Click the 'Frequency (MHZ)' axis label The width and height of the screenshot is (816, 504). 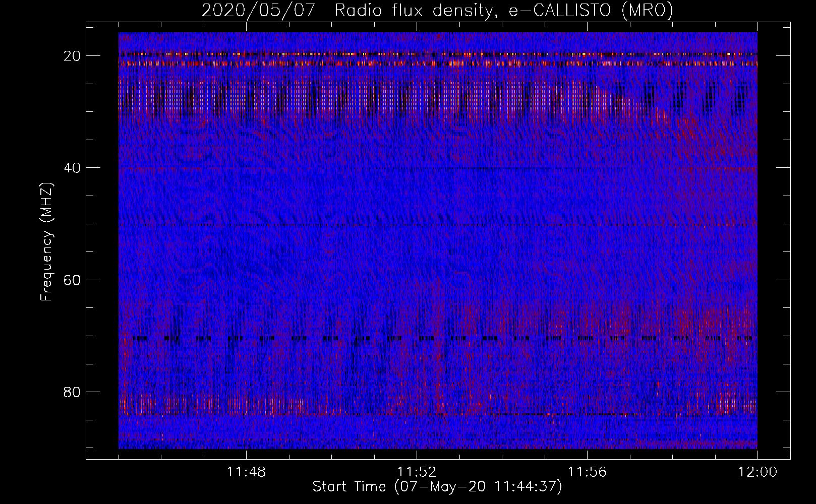(46, 242)
